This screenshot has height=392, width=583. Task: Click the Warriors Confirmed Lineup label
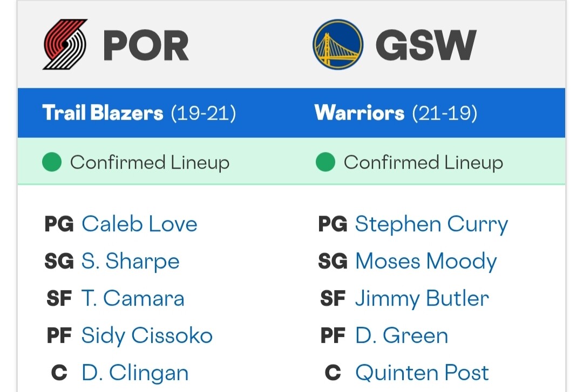424,162
